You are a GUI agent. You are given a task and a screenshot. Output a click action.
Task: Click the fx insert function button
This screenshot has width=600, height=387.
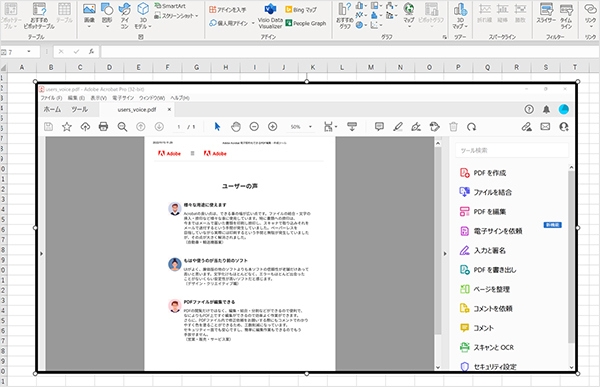point(91,51)
